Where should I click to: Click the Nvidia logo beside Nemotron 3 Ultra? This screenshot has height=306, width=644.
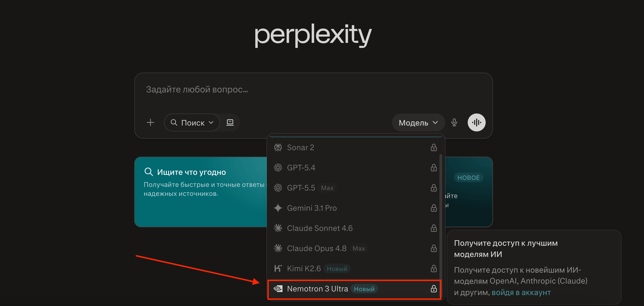click(278, 289)
